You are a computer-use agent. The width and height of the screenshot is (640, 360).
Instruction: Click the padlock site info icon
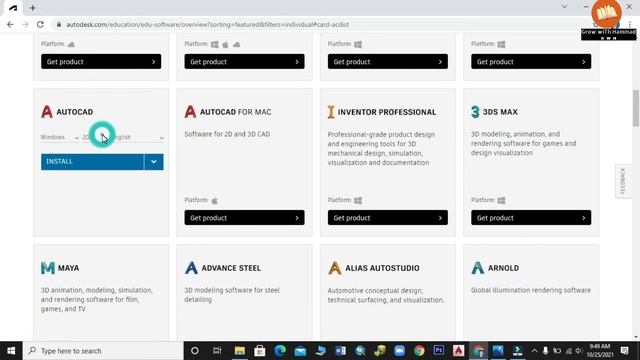pos(59,24)
